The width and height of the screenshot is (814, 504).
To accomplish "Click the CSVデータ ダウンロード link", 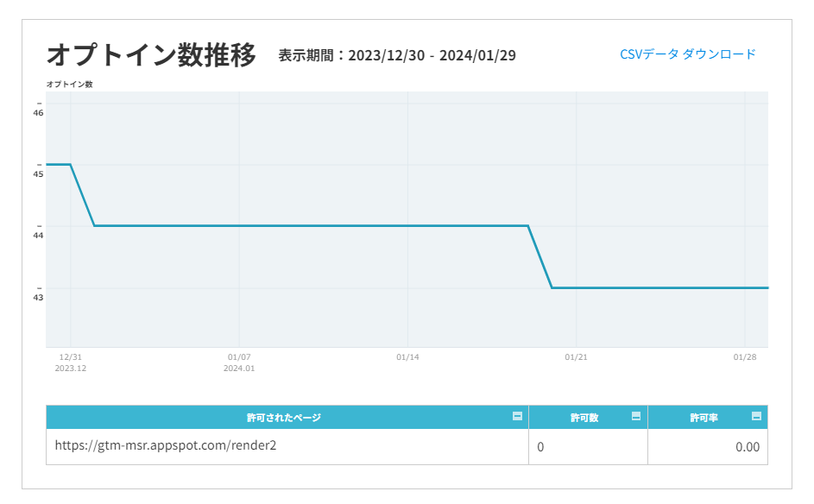I will pyautogui.click(x=687, y=54).
